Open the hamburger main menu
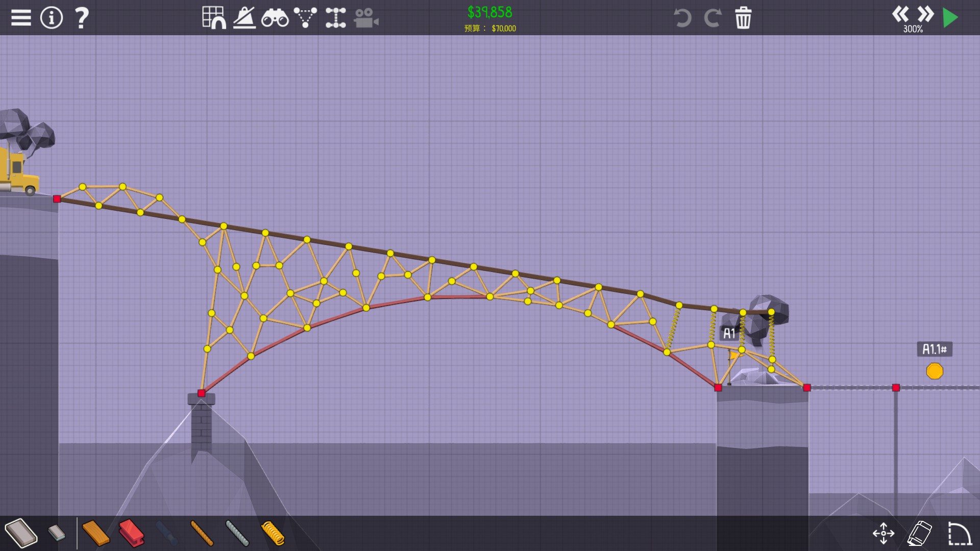This screenshot has width=980, height=551. 21,18
